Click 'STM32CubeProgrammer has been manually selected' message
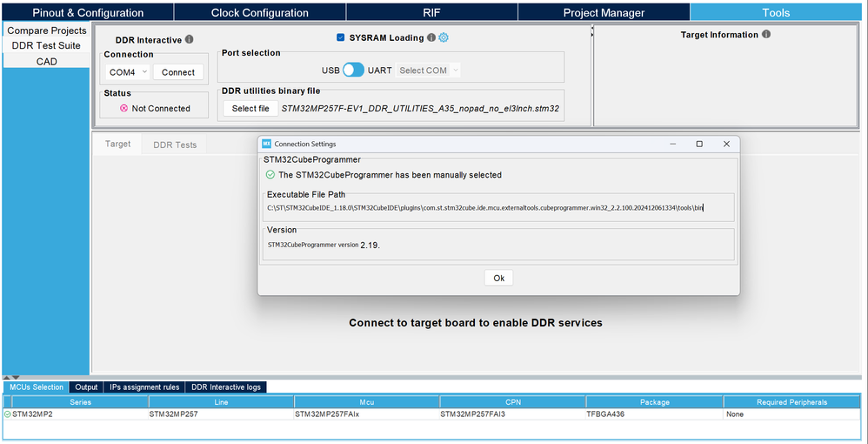Screen dimensions: 868x444 coord(390,175)
